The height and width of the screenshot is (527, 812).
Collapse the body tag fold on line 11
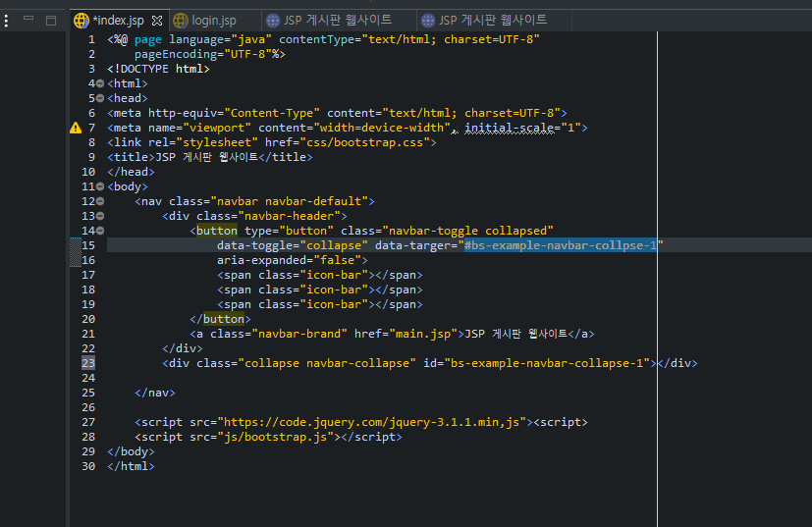(x=100, y=186)
